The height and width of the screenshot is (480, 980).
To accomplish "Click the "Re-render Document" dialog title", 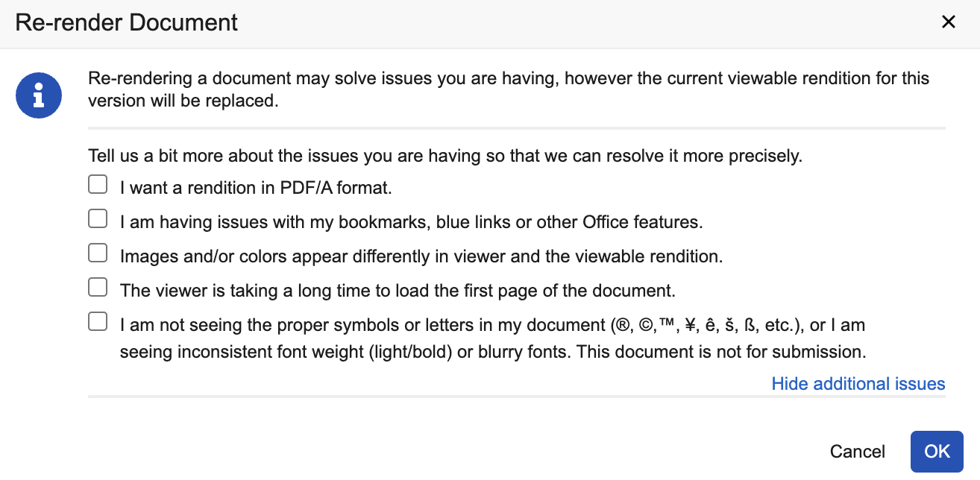I will (x=126, y=22).
